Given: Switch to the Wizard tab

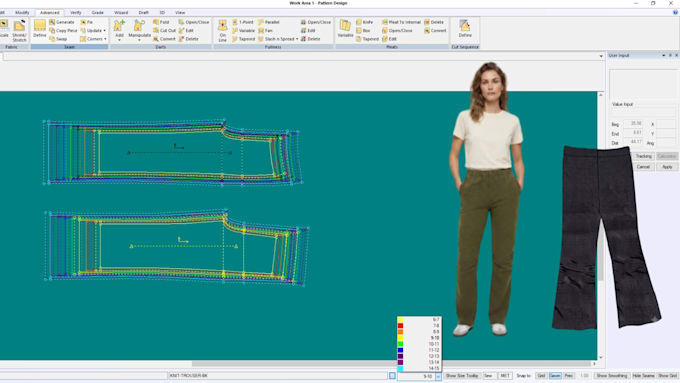Looking at the screenshot, I should [x=121, y=13].
